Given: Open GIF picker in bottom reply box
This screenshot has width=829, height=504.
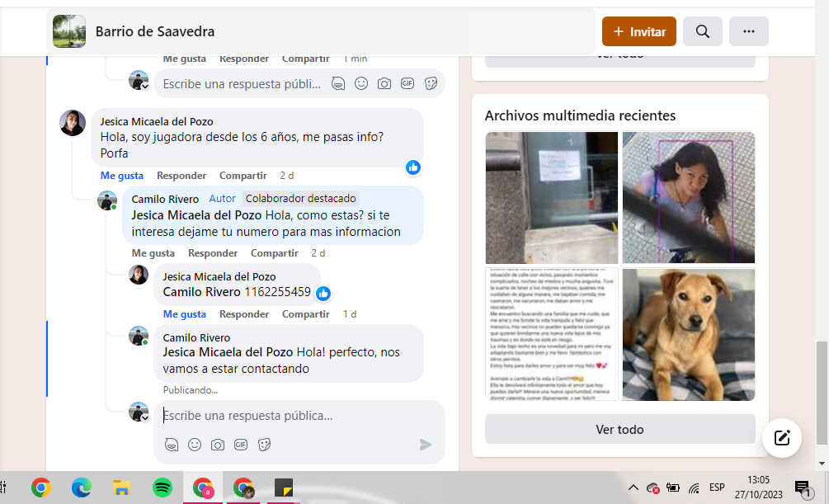Looking at the screenshot, I should 241,445.
